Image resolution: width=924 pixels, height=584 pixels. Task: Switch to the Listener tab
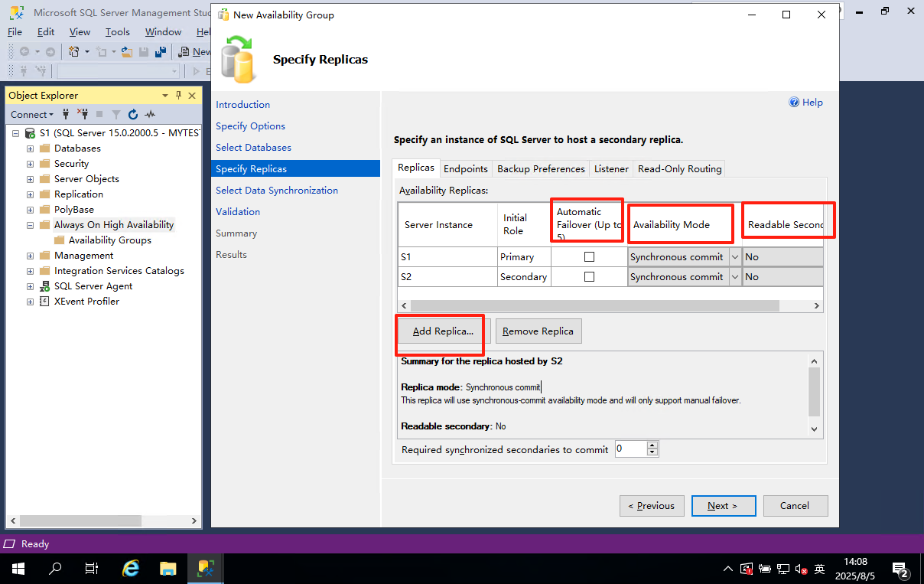(x=611, y=168)
